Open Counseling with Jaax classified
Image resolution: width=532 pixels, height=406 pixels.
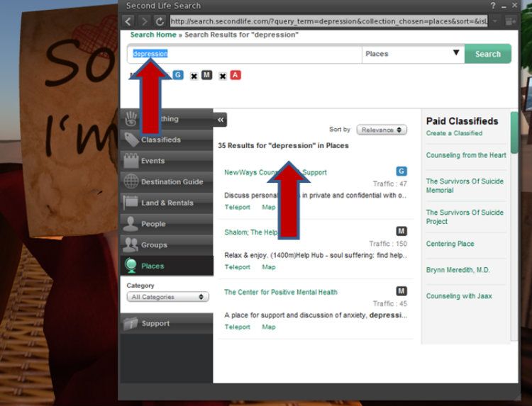459,296
